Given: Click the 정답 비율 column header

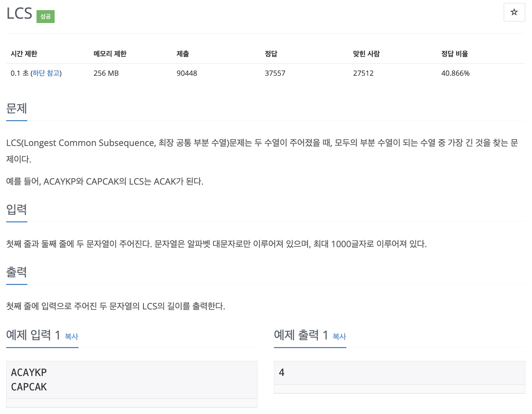Looking at the screenshot, I should [x=455, y=54].
